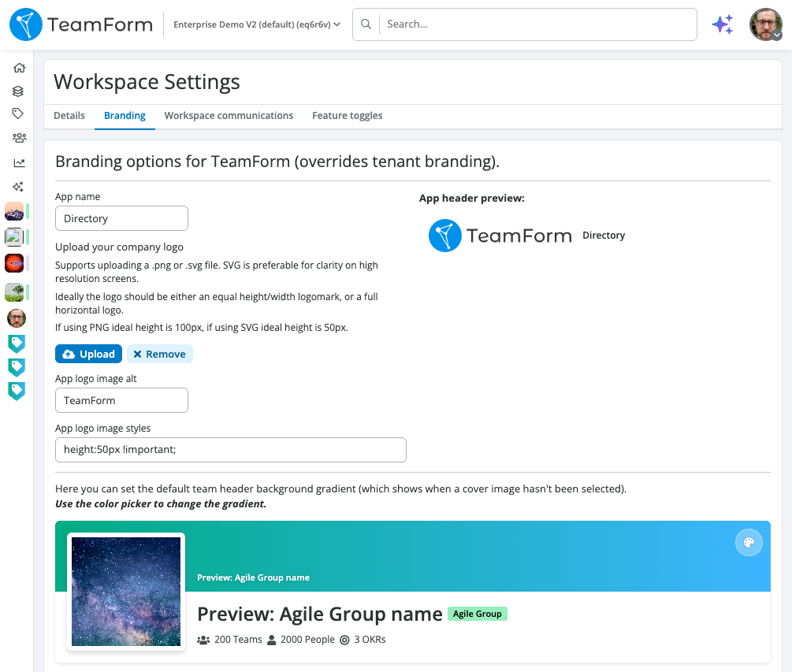Click the App logo image alt field
This screenshot has height=672, width=792.
point(121,400)
